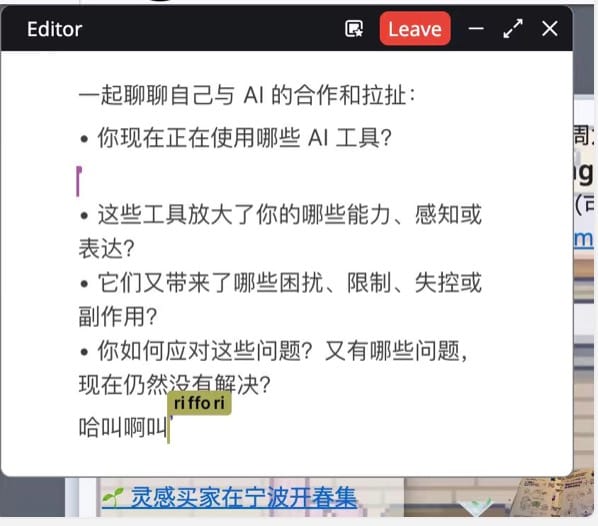Click the heading line 一起聊聊自己与 AI 的合作和拉扯

247,95
